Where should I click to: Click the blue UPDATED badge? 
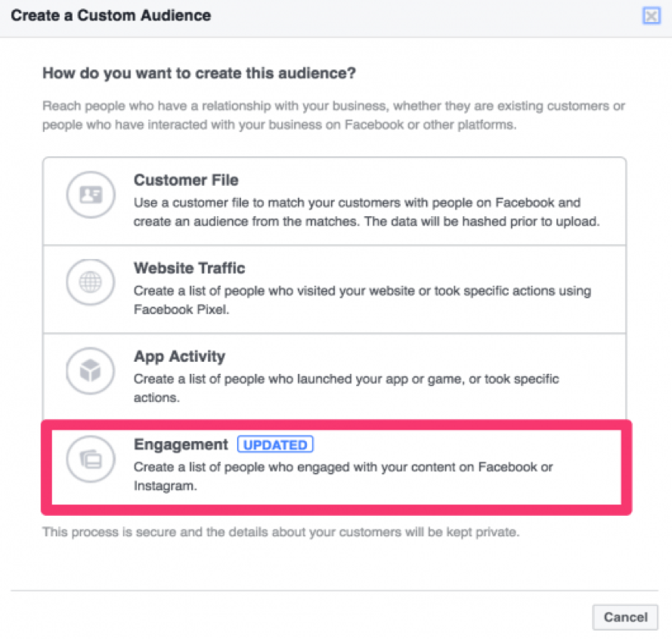tap(275, 445)
